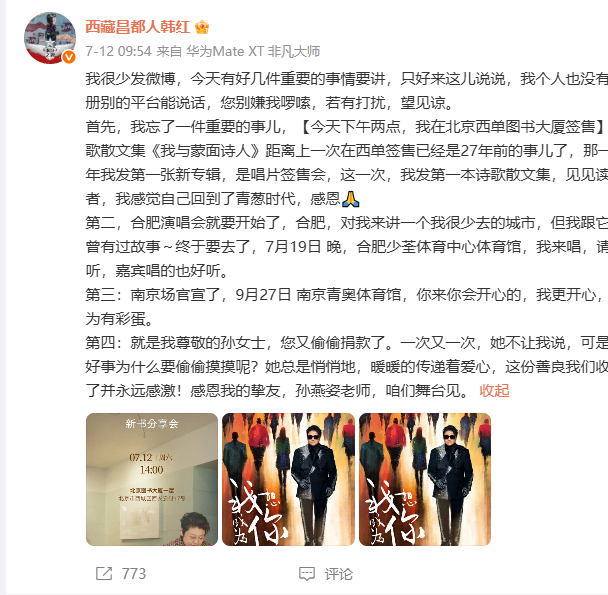Click the comment speech-bubble icon
The width and height of the screenshot is (608, 595).
307,574
